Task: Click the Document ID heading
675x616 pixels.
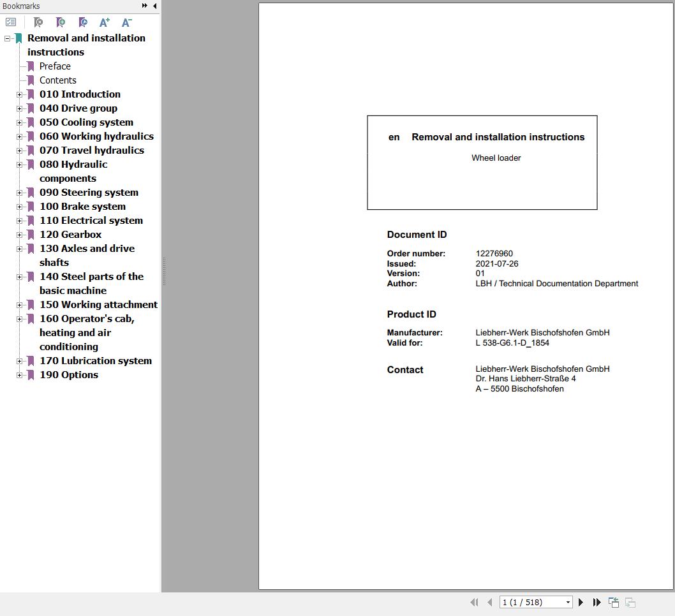Action: (x=417, y=235)
